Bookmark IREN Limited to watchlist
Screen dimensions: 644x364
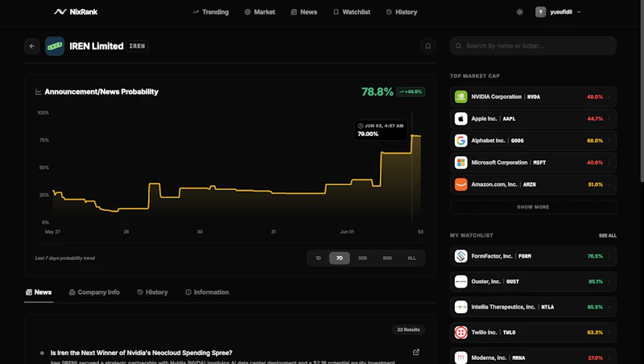pos(428,46)
